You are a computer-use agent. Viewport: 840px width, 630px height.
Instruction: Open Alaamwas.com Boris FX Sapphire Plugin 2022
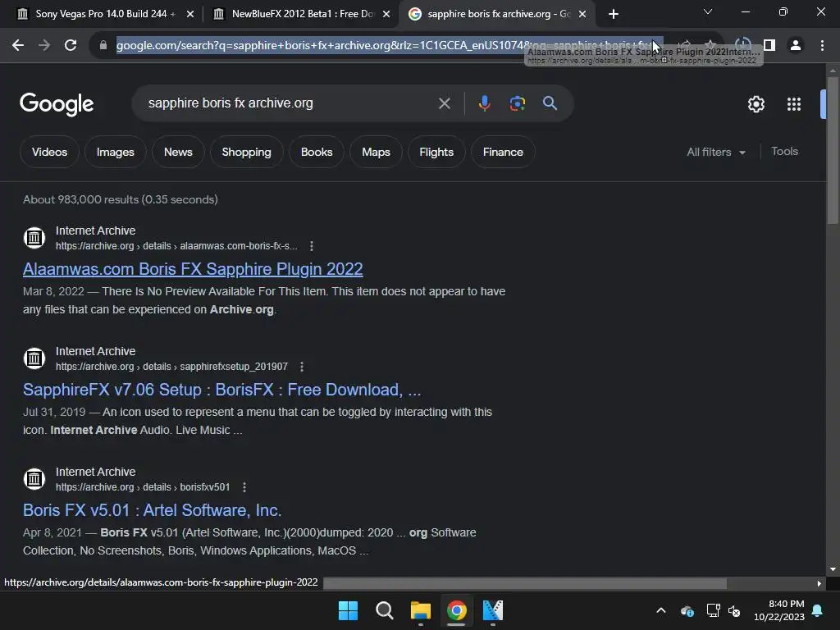(193, 269)
